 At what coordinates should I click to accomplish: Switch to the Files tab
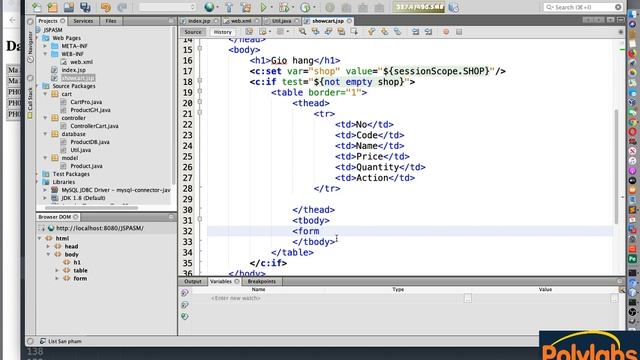point(111,21)
